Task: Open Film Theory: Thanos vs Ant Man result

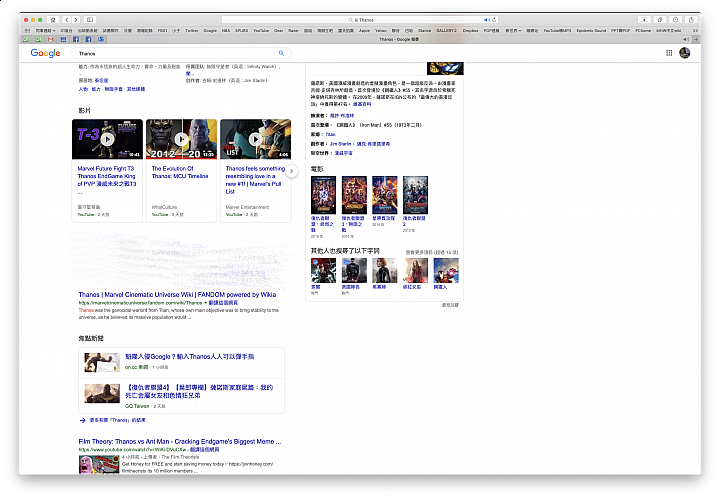Action: coord(180,441)
